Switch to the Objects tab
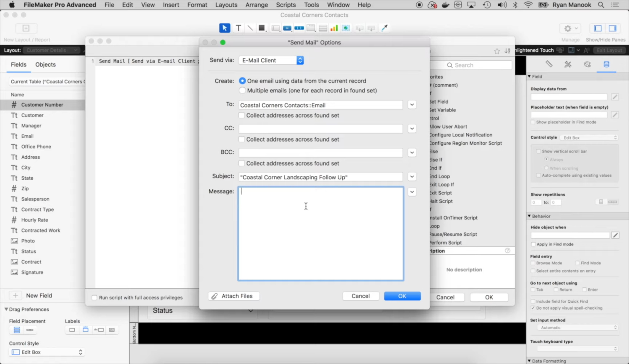This screenshot has width=629, height=364. pyautogui.click(x=45, y=65)
